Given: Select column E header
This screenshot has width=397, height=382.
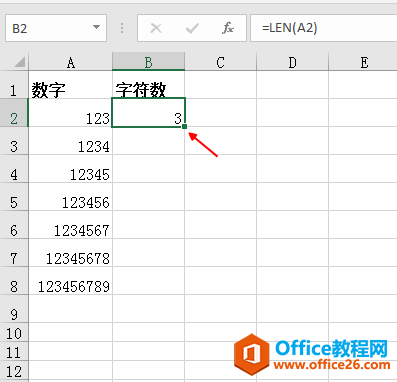Looking at the screenshot, I should click(363, 62).
